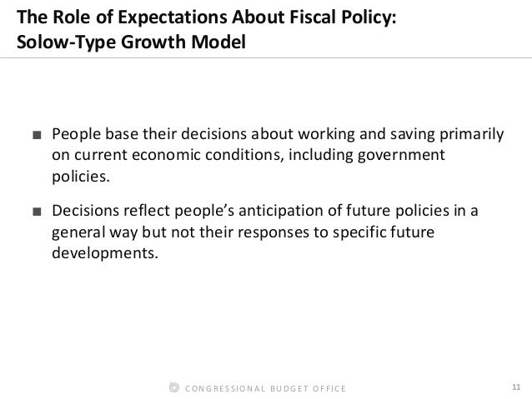Image resolution: width=532 pixels, height=399 pixels.
Task: Click the phrase 'specific future'
Action: [x=384, y=232]
